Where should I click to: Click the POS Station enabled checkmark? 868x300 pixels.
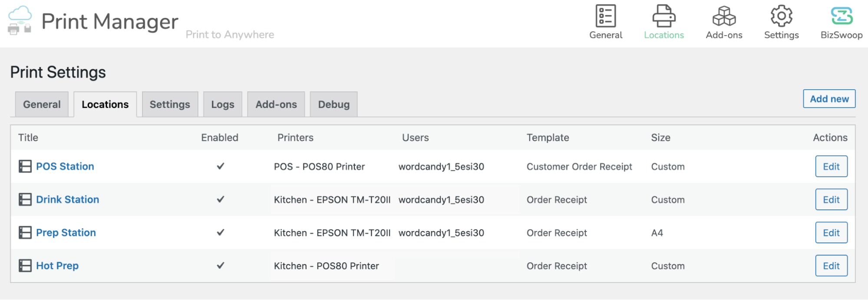tap(221, 166)
